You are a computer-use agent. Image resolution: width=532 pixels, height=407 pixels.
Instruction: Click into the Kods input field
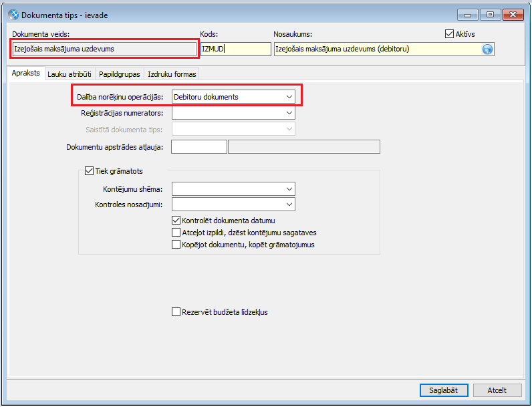[x=236, y=49]
